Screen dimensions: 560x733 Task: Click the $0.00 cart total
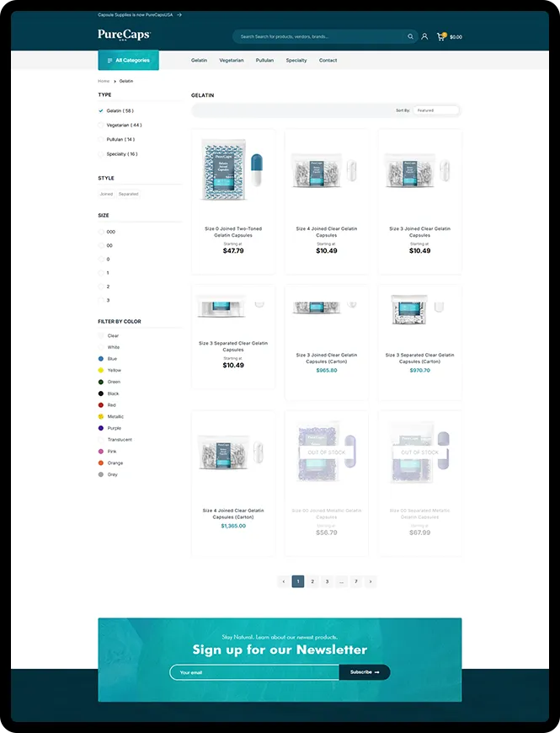[x=456, y=37]
